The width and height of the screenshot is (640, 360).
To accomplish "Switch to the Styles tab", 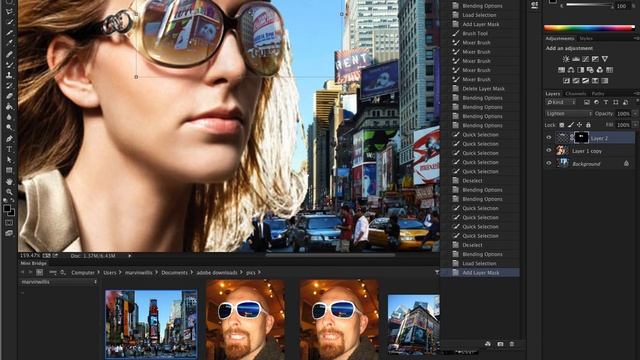I will (x=586, y=38).
